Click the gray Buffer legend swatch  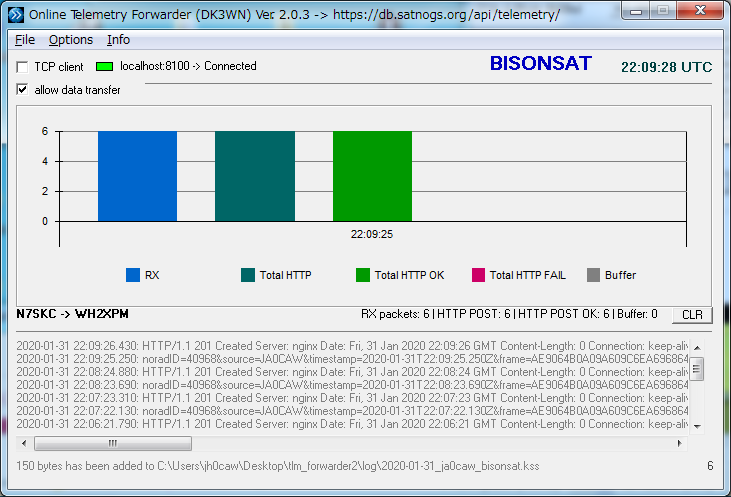[593, 275]
